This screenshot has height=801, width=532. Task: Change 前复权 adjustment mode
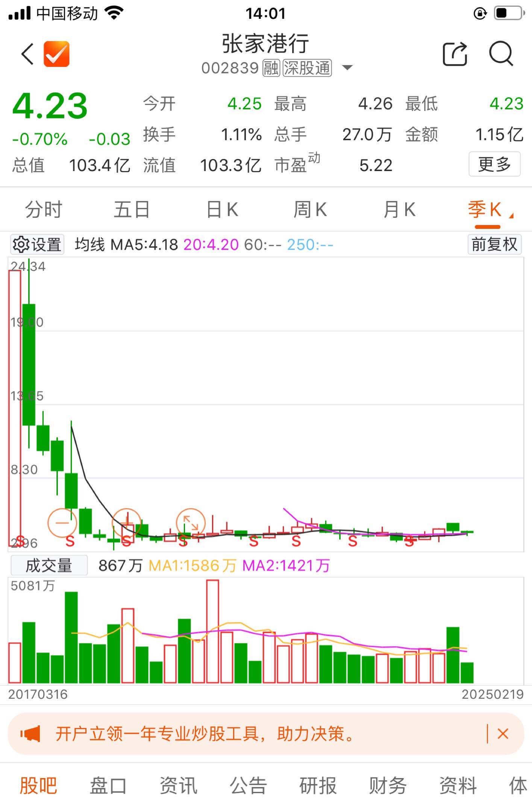click(494, 244)
